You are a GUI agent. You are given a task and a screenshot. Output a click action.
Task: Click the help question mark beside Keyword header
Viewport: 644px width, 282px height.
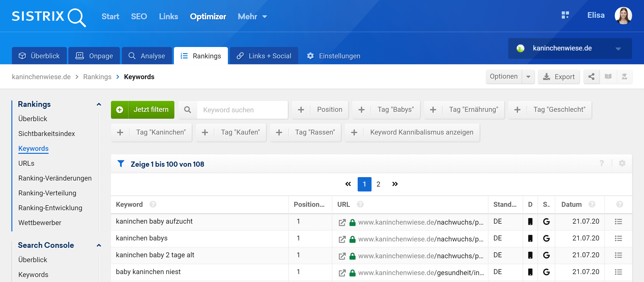pyautogui.click(x=153, y=204)
